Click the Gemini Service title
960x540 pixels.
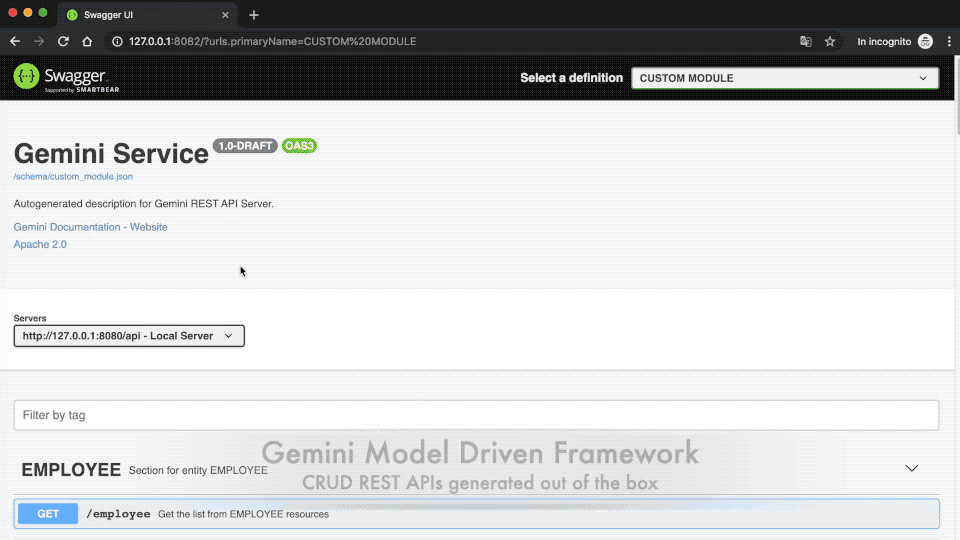(111, 154)
